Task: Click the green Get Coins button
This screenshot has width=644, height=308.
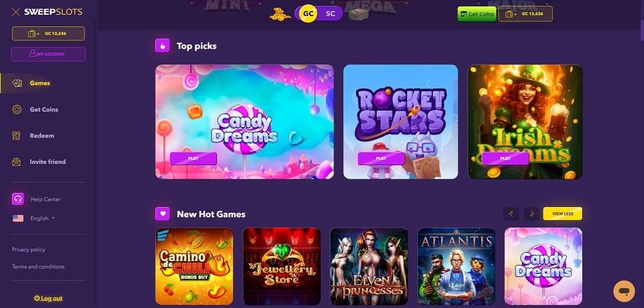Action: [x=477, y=14]
